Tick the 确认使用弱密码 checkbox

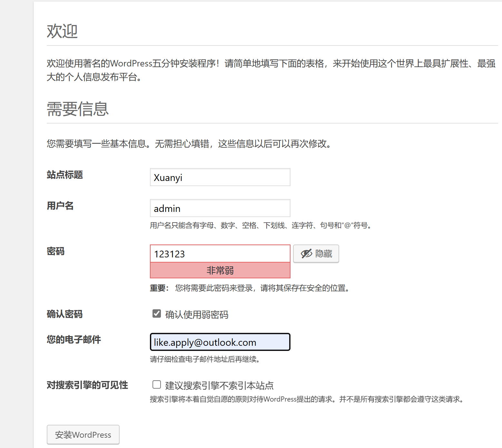pos(157,314)
